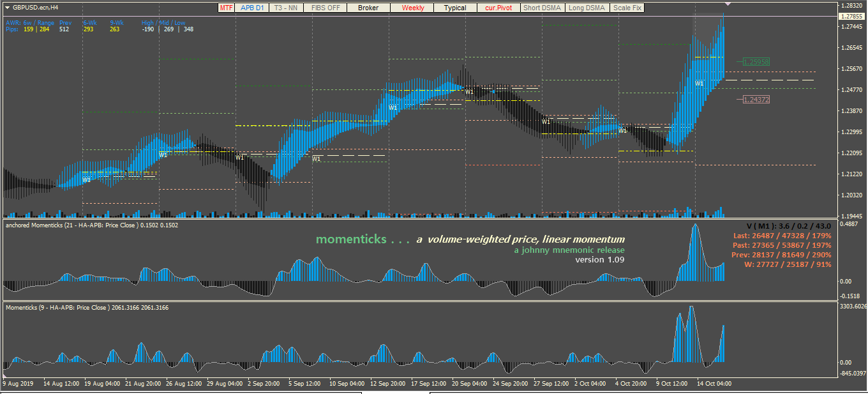Image resolution: width=868 pixels, height=394 pixels.
Task: Click the chart shift triangle marker at top
Action: [x=728, y=4]
